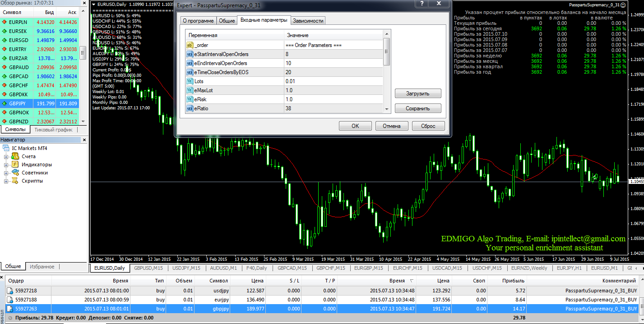644x324 pixels.
Task: Select the eTimeCloseOrdersByEOS value 20
Action: (333, 72)
